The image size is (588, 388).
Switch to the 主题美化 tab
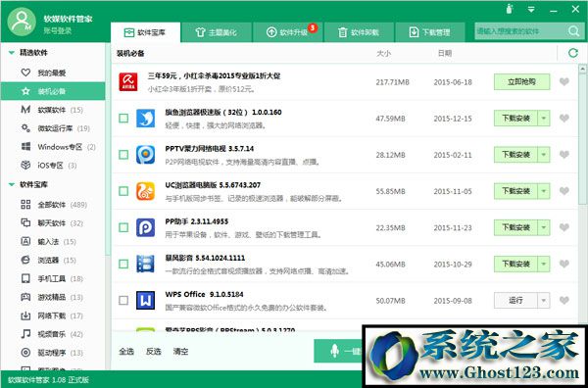217,32
